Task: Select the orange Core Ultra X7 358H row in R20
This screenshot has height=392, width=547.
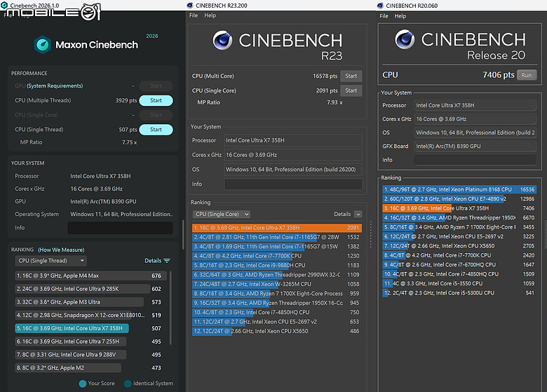Action: pos(459,208)
